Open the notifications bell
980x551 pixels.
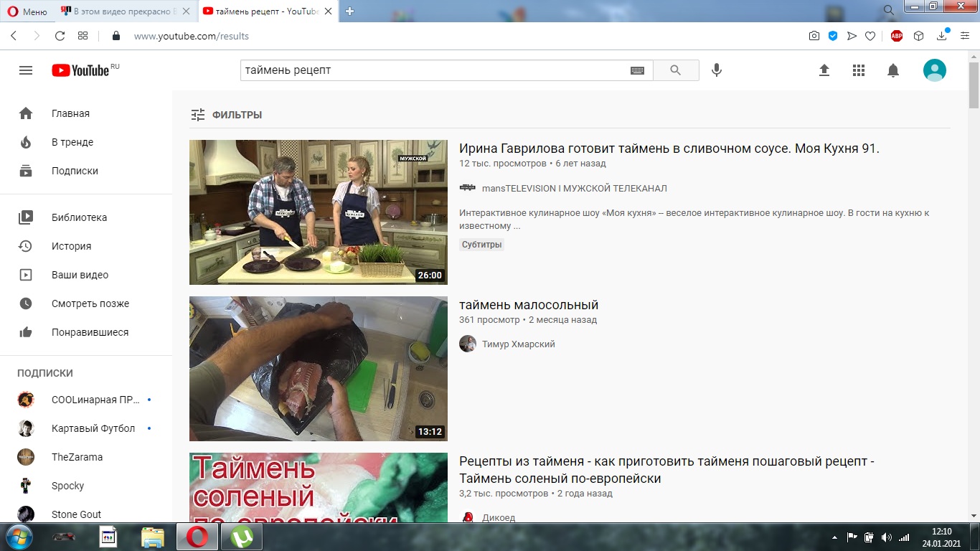click(x=893, y=70)
